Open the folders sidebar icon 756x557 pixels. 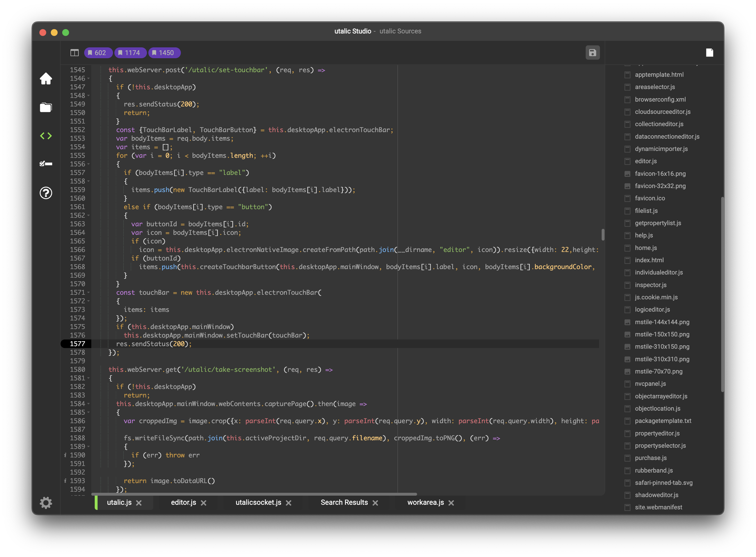pyautogui.click(x=46, y=108)
